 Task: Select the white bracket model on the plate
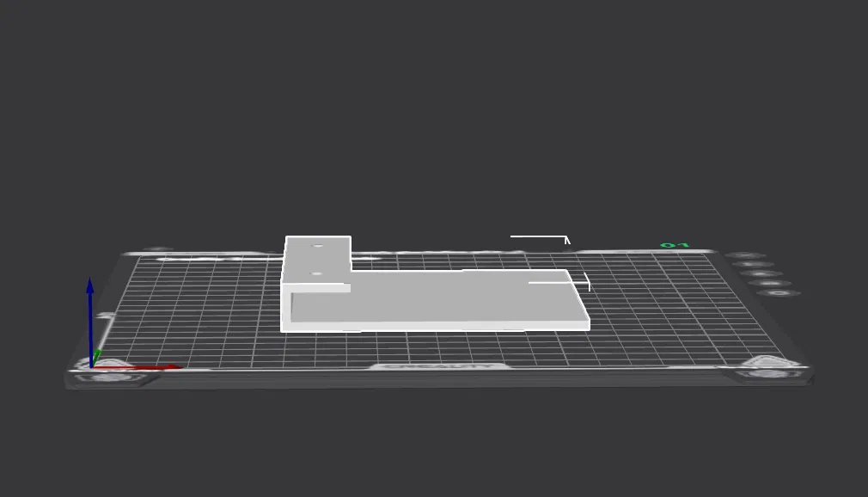click(x=435, y=299)
